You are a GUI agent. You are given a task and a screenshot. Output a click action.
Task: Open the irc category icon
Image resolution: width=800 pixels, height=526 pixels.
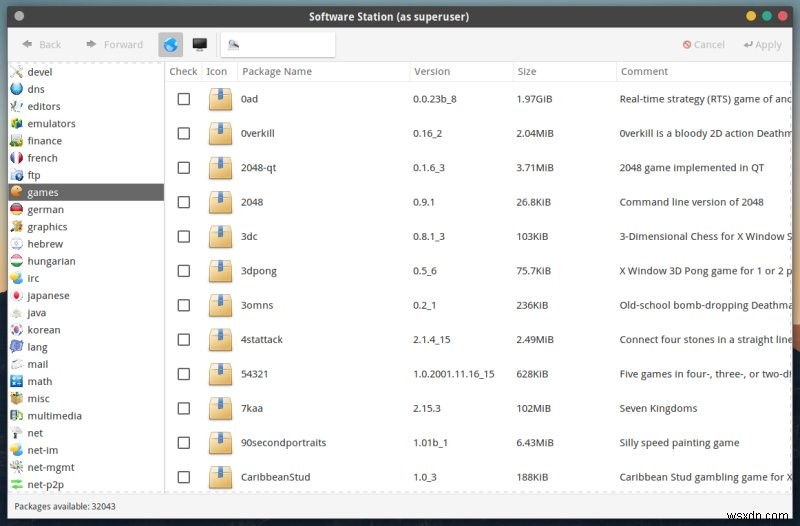coord(17,278)
